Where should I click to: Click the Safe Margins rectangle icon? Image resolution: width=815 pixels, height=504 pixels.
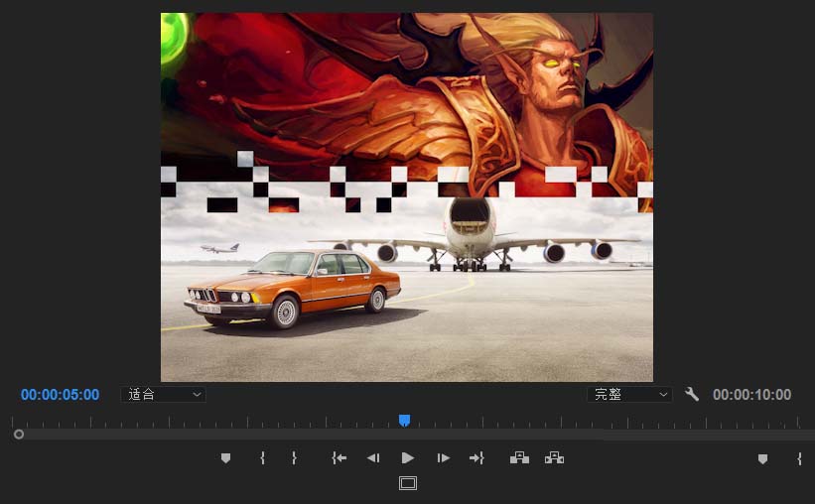point(408,483)
